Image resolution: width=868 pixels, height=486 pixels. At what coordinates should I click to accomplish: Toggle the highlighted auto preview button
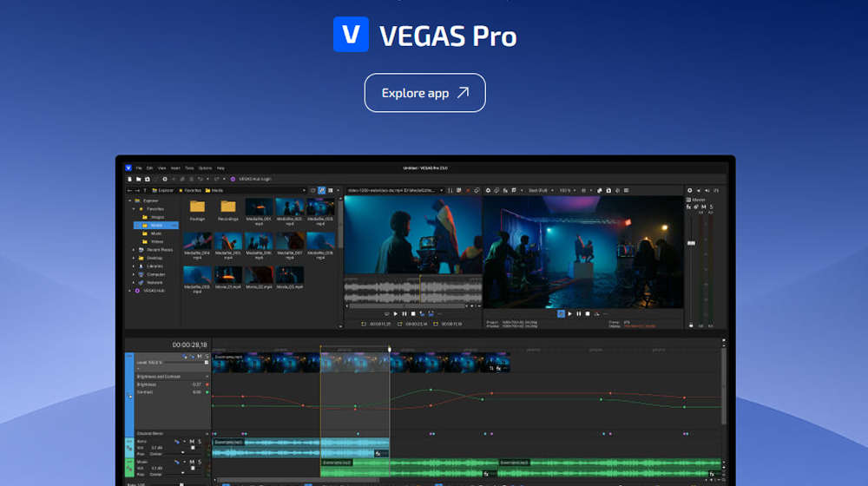[x=322, y=190]
